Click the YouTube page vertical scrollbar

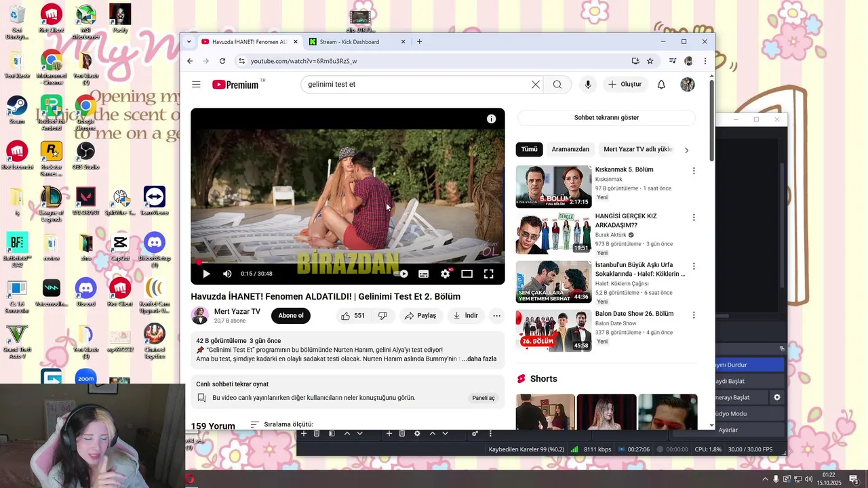pyautogui.click(x=711, y=121)
